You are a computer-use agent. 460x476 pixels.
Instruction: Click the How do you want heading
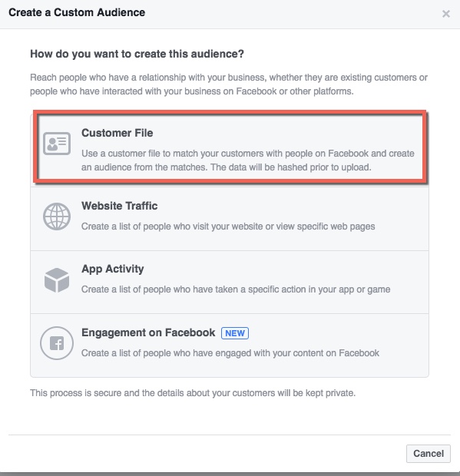click(x=137, y=54)
